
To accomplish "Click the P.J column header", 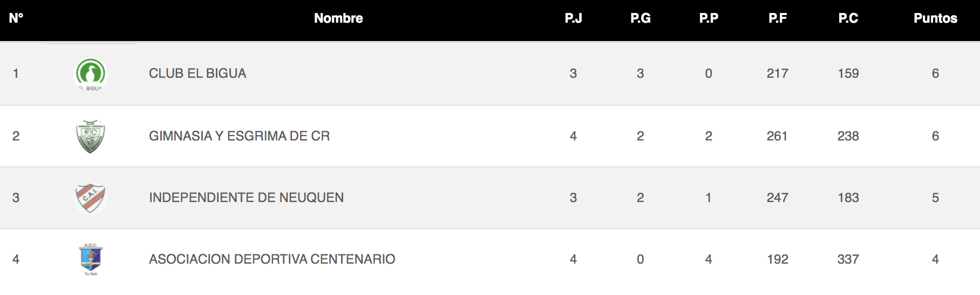I will pyautogui.click(x=573, y=18).
